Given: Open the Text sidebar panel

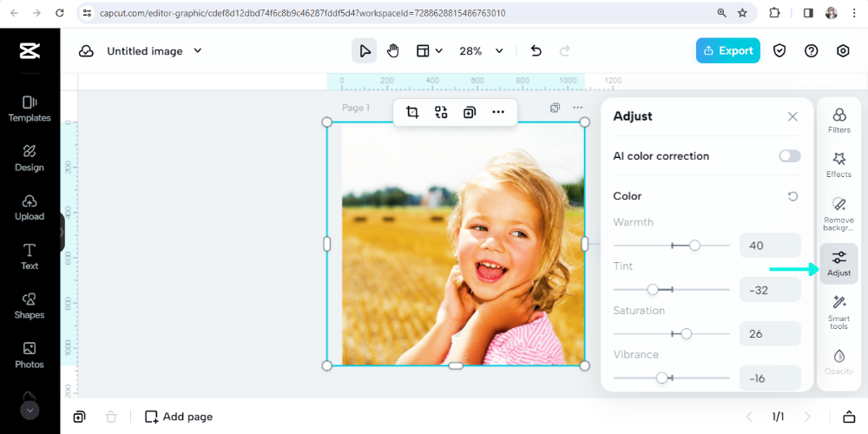Looking at the screenshot, I should coord(30,257).
